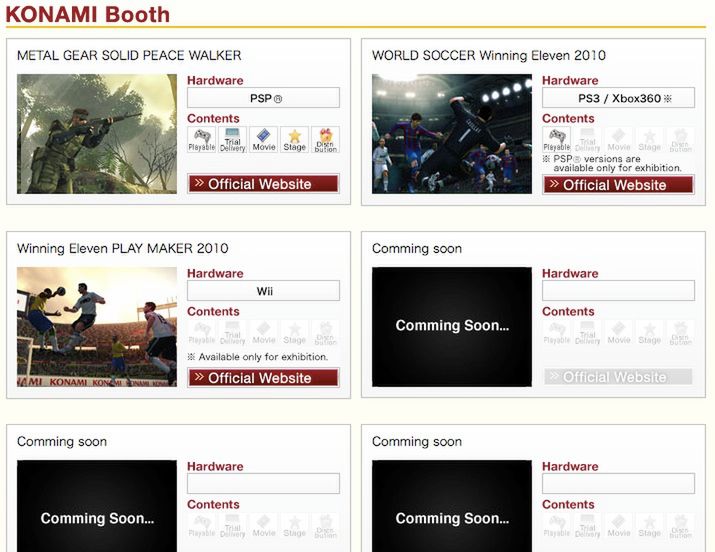The width and height of the screenshot is (715, 552).
Task: Click the METAL GEAR SOLID PEACE WALKER title
Action: point(129,56)
